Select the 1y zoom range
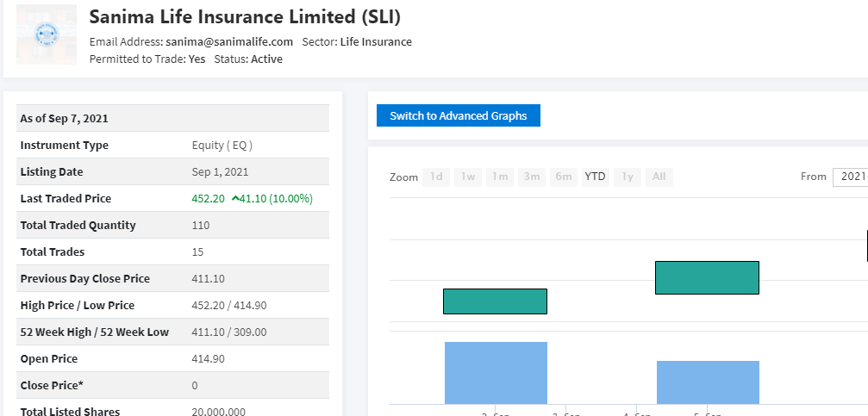 pyautogui.click(x=628, y=177)
